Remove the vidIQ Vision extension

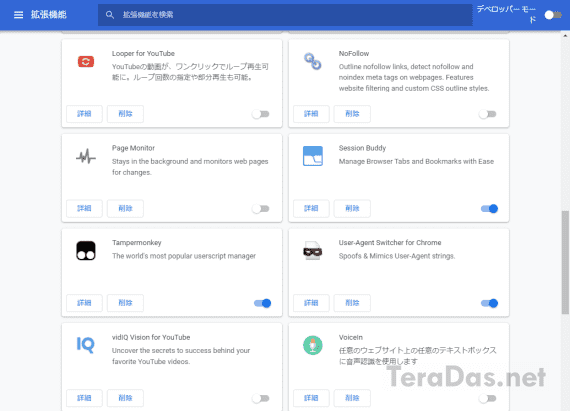tap(125, 398)
